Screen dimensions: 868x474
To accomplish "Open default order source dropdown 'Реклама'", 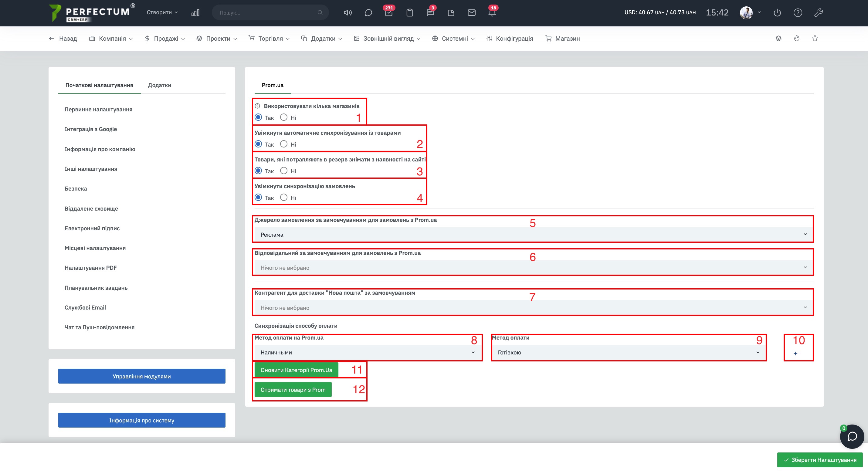I will click(532, 235).
